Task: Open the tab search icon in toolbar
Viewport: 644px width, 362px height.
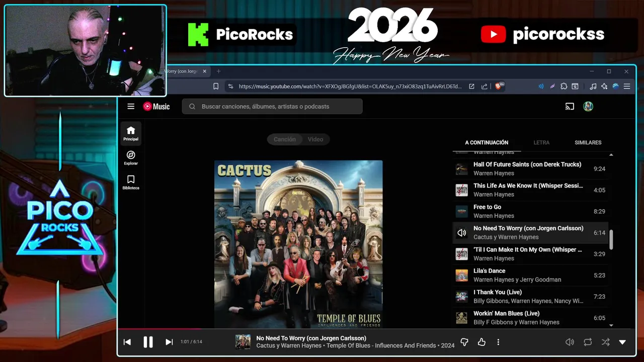Action: [x=575, y=86]
